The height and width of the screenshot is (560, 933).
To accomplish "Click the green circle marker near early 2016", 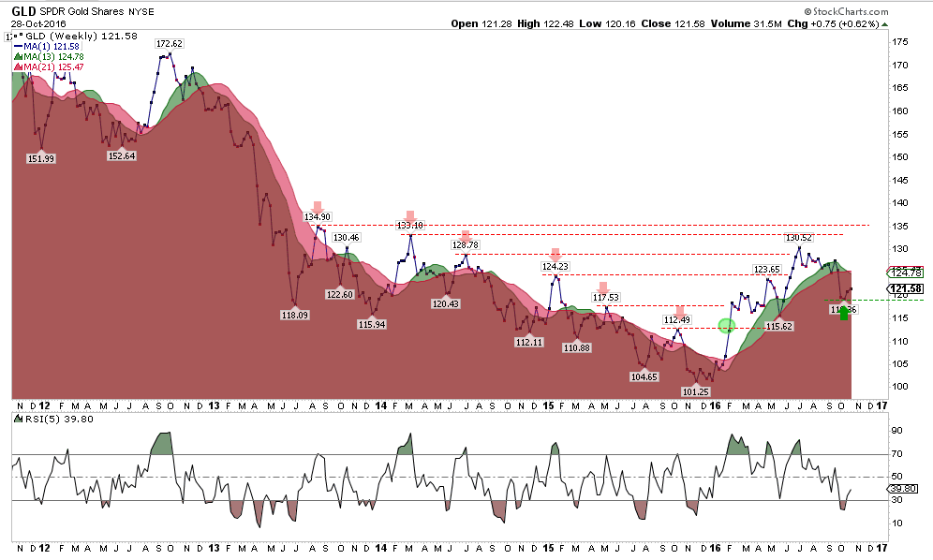I will pos(727,326).
